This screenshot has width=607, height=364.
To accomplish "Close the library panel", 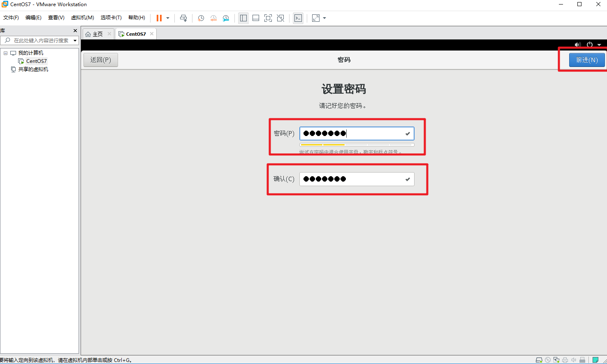I will (x=75, y=31).
